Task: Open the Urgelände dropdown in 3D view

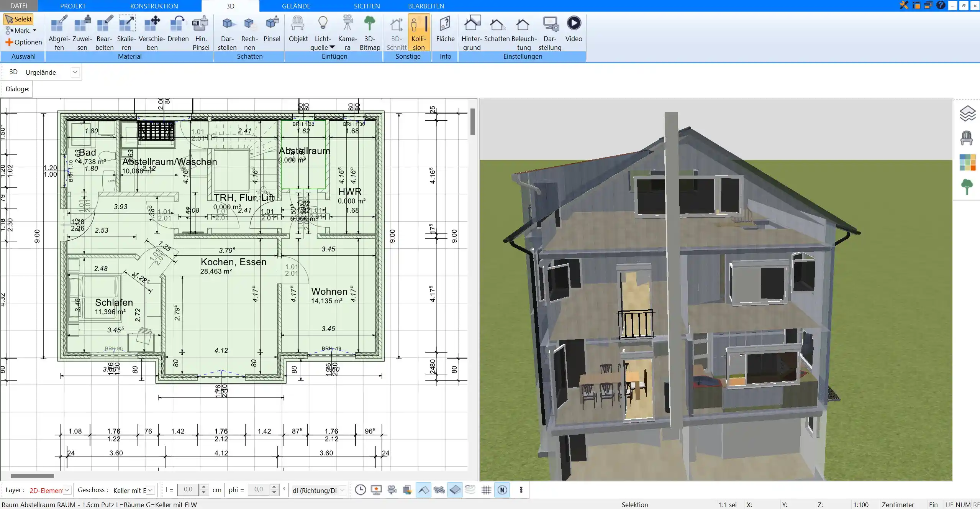Action: point(75,72)
